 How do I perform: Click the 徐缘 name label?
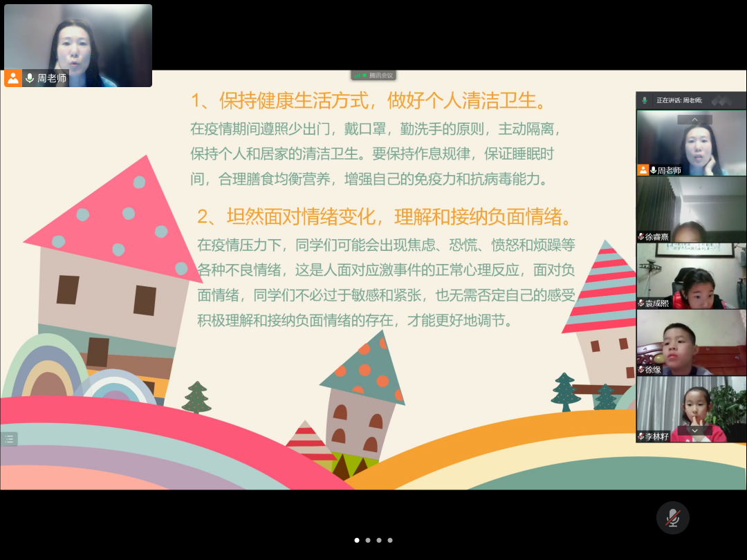(653, 369)
